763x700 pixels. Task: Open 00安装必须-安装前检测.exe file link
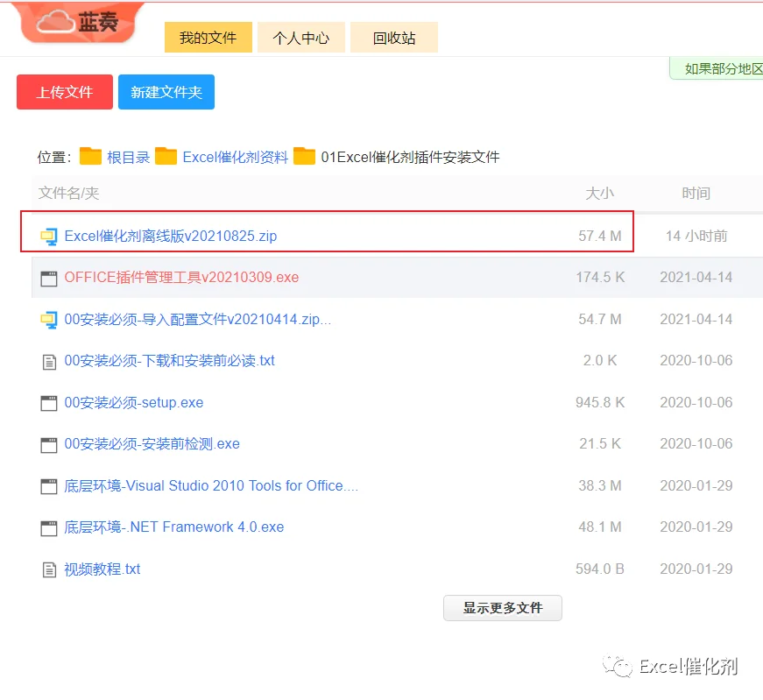point(152,444)
